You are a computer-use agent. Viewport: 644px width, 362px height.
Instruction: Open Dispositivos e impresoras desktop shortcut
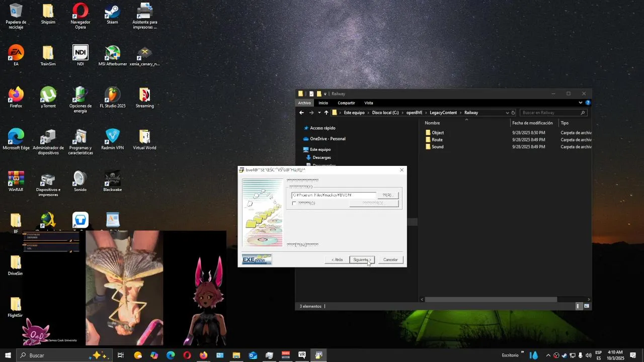[x=48, y=184]
